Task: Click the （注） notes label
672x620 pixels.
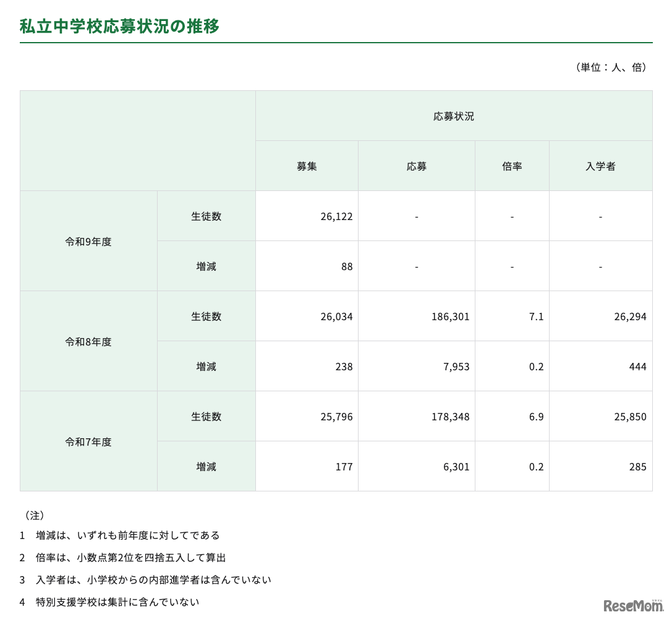Action: 34,515
